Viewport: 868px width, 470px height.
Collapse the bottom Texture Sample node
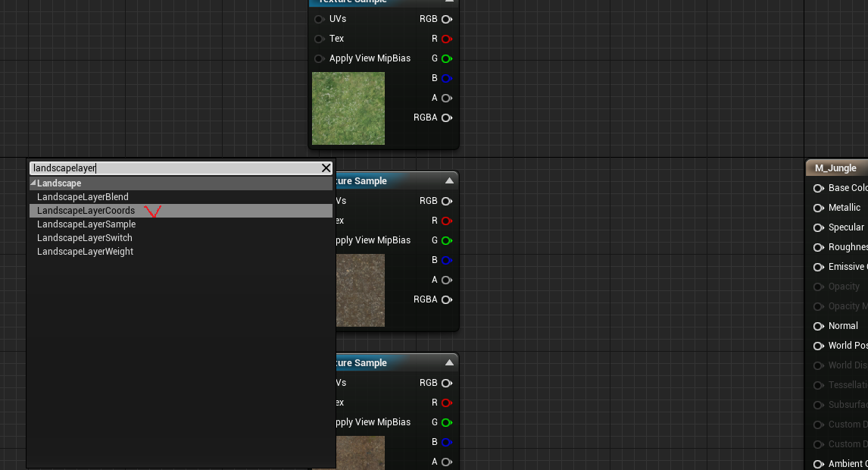449,362
